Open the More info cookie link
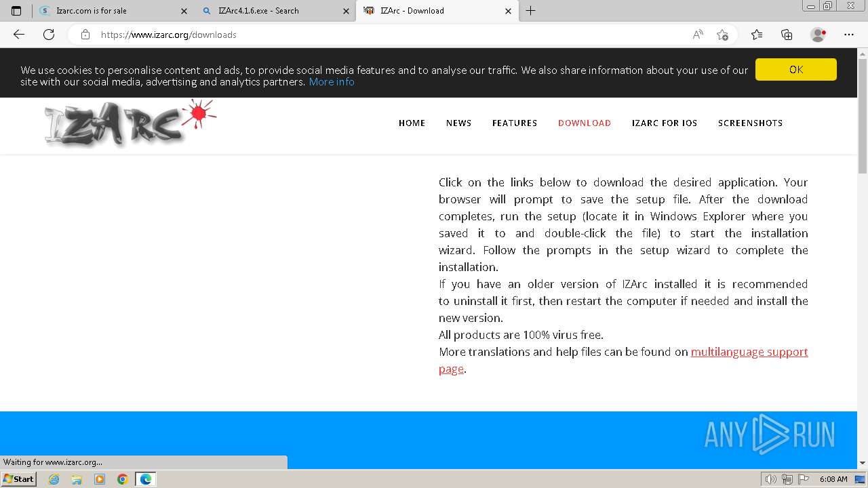Screen dimensions: 868x488 [x=332, y=81]
